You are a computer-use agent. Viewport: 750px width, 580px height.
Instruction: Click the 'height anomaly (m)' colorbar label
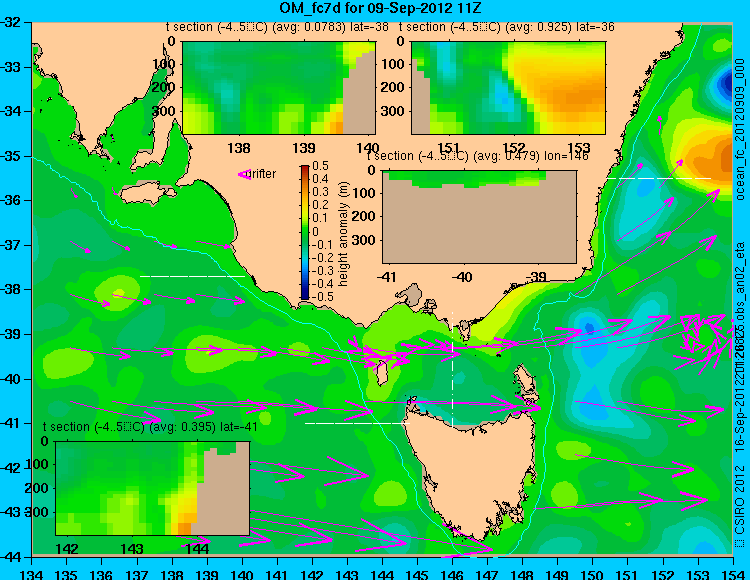(x=343, y=234)
